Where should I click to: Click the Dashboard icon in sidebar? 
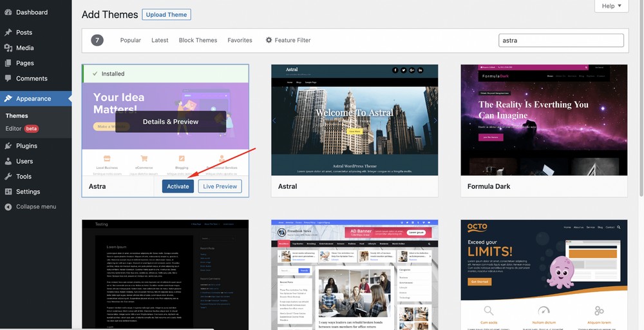click(8, 12)
